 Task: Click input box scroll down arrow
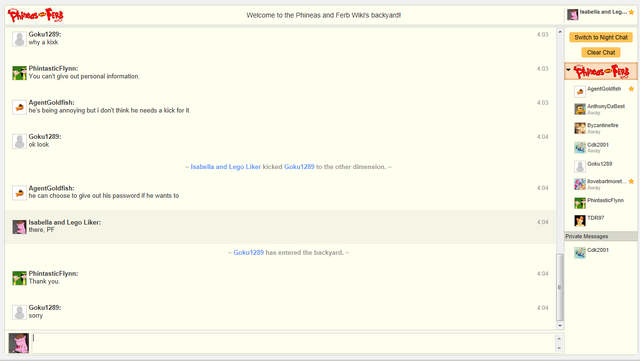pos(559,348)
